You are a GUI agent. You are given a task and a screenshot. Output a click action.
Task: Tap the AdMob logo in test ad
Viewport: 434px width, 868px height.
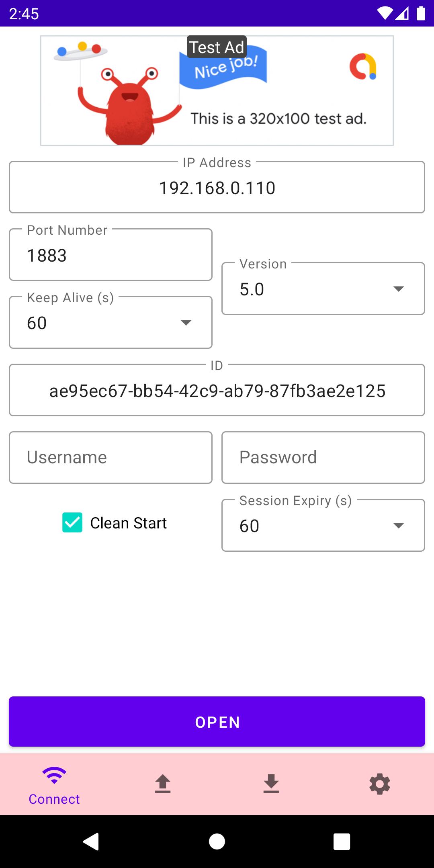point(363,66)
